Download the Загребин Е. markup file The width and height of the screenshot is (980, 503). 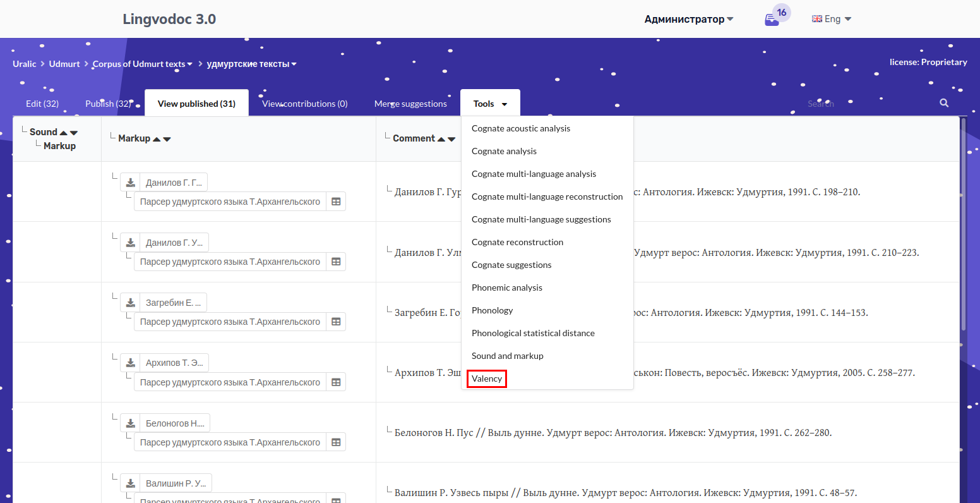(x=130, y=303)
